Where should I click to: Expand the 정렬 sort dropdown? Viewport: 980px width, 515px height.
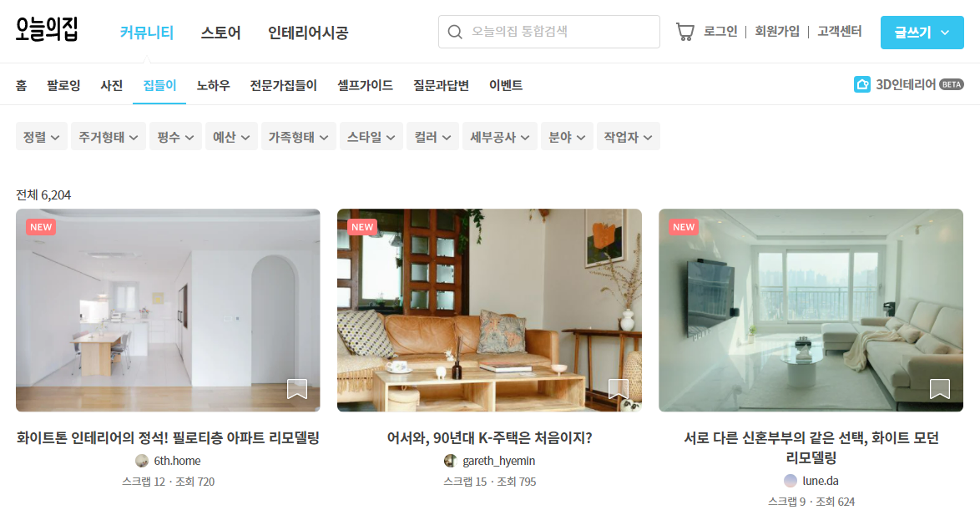tap(41, 137)
